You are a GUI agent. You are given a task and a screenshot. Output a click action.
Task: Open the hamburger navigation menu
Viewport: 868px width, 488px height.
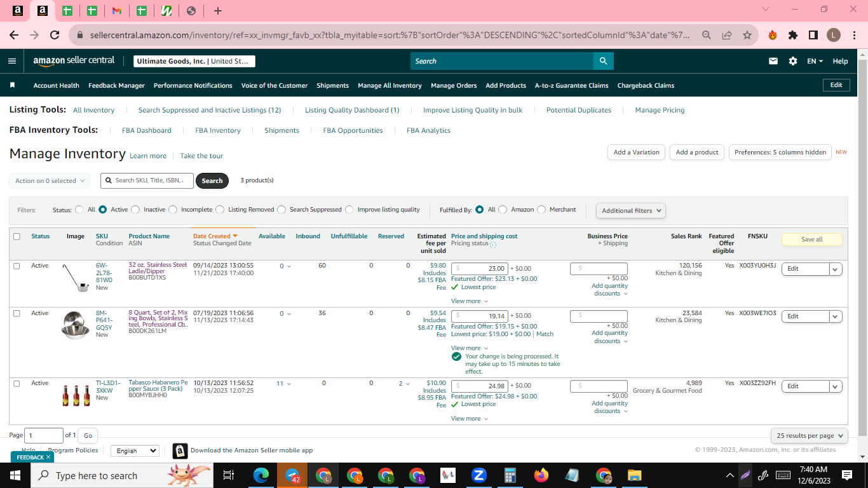pos(12,61)
